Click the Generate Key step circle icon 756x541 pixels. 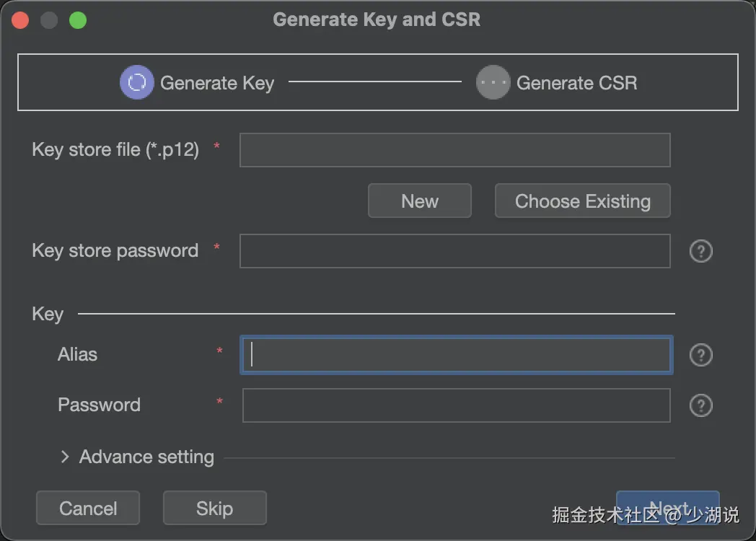136,82
